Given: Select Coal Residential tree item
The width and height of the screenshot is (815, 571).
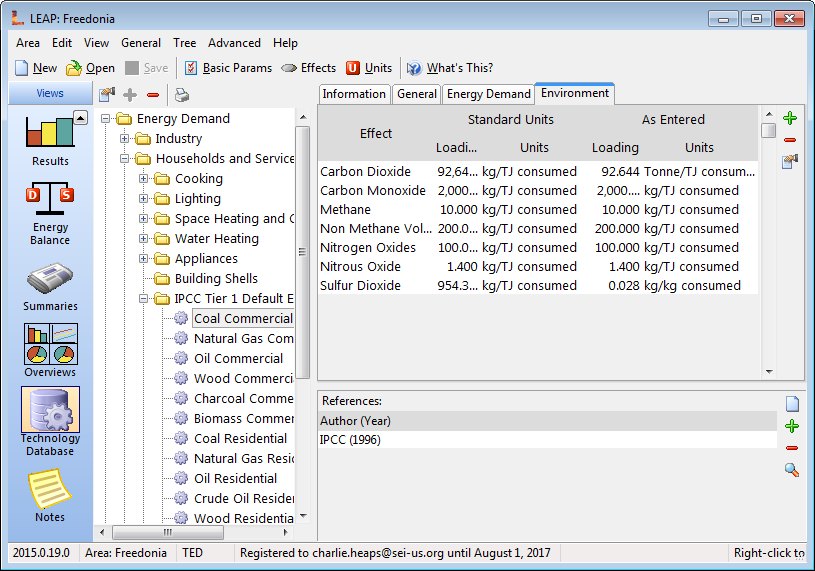Looking at the screenshot, I should (240, 439).
